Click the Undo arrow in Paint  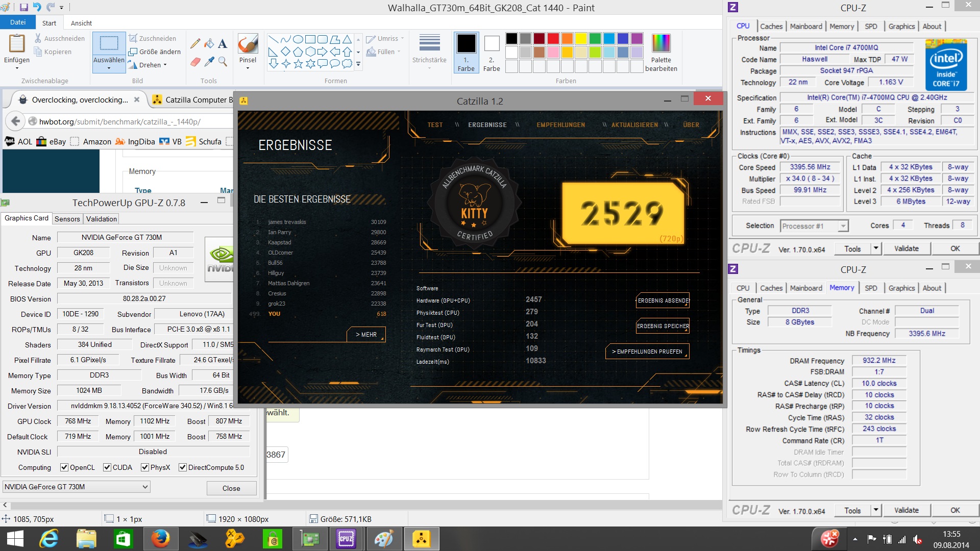pyautogui.click(x=37, y=7)
